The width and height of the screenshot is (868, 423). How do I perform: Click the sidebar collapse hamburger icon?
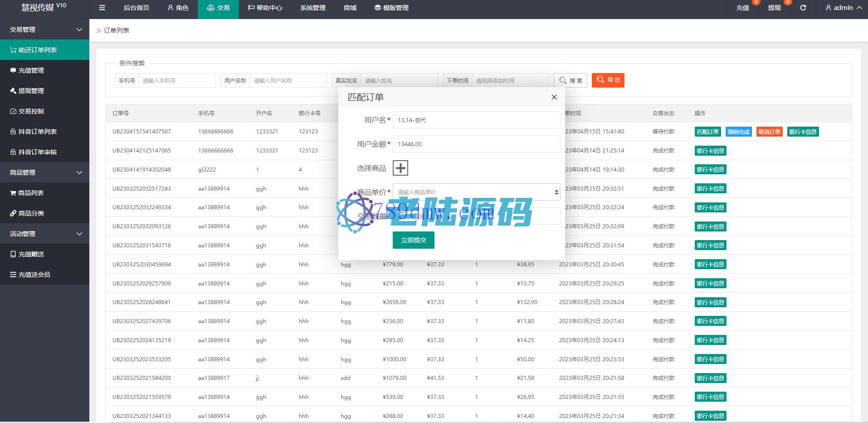point(102,8)
